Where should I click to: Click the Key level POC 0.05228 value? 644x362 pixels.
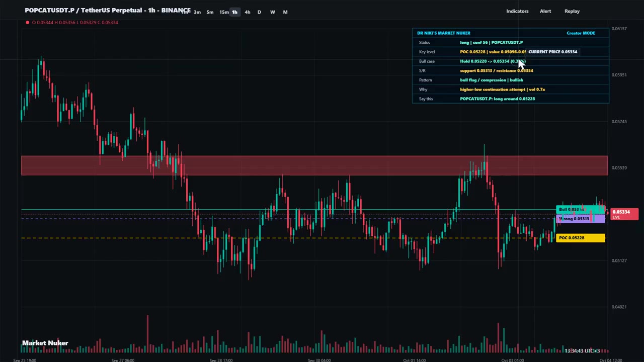tap(492, 52)
